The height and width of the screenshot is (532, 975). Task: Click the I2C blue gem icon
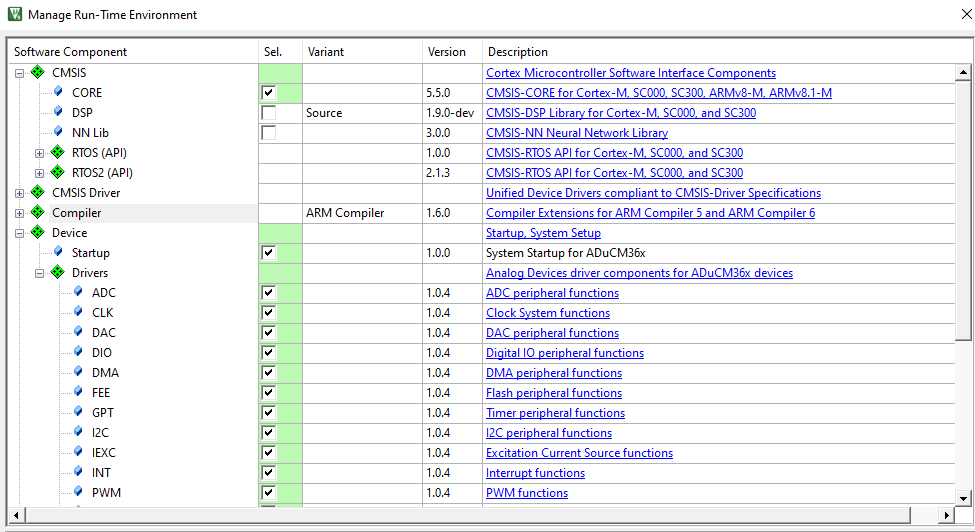coord(78,431)
